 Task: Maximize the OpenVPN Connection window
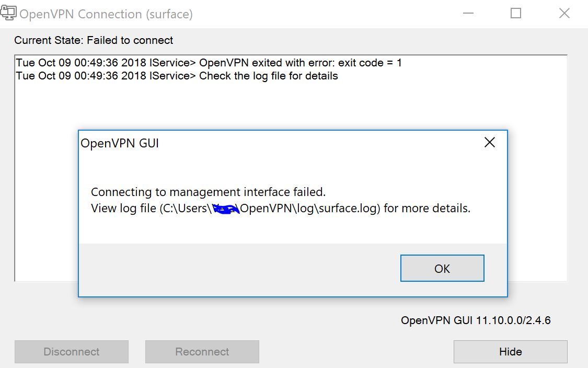point(516,14)
